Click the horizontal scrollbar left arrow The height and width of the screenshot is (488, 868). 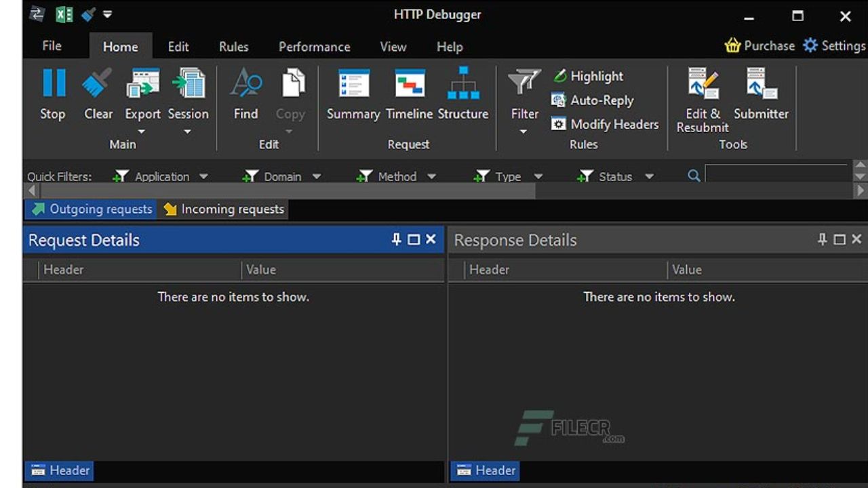32,191
